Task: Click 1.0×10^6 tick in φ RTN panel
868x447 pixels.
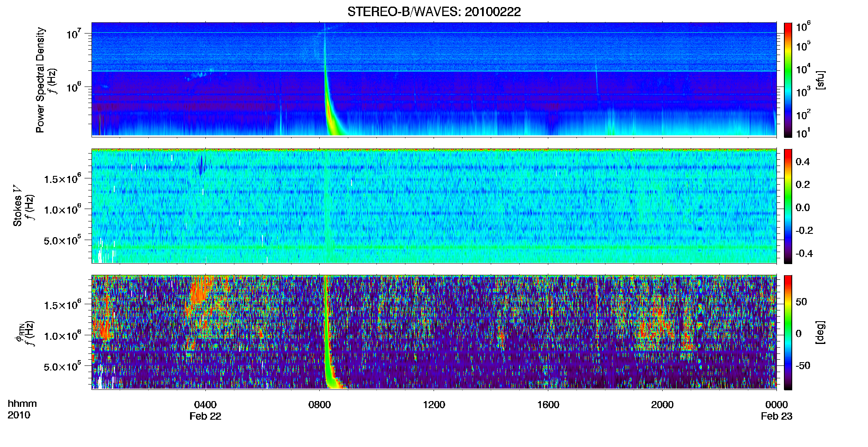Action: point(63,336)
